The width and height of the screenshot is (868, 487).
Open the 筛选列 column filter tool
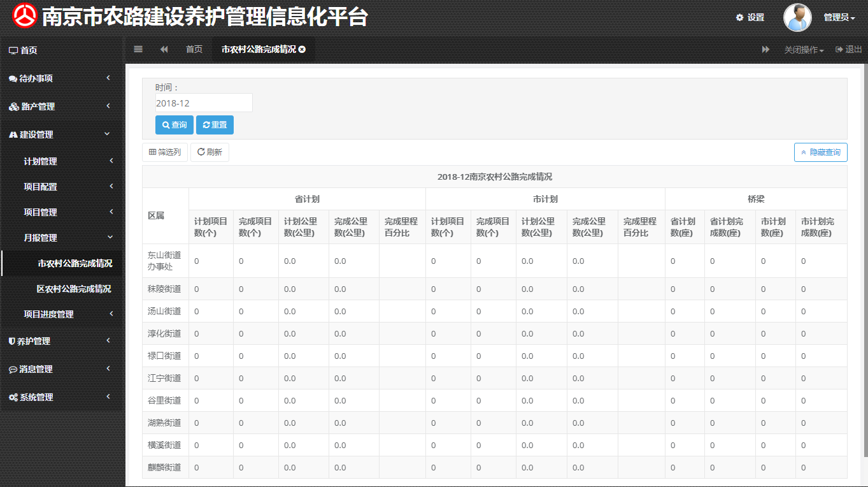click(x=164, y=152)
